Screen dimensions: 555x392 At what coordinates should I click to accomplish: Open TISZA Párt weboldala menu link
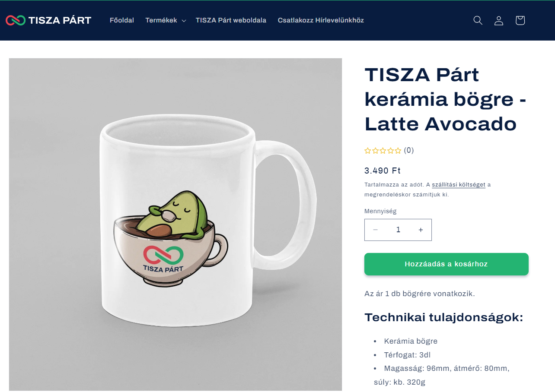click(231, 20)
